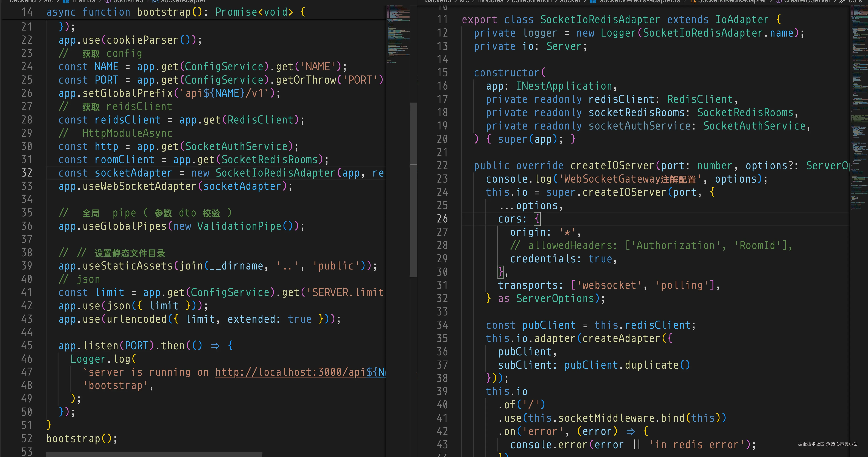
Task: Click the bootstrap method cube icon in breadcrumb
Action: click(108, 1)
